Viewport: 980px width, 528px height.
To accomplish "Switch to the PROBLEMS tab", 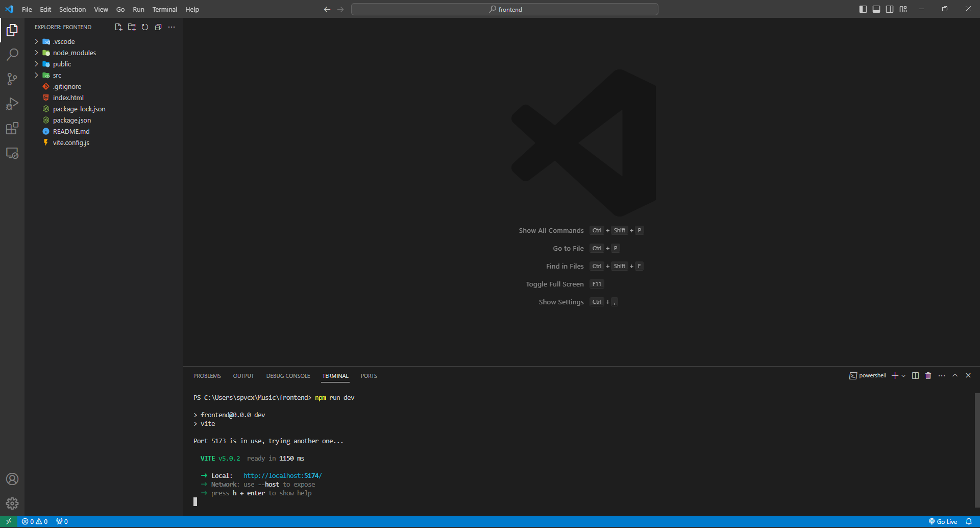I will (207, 376).
